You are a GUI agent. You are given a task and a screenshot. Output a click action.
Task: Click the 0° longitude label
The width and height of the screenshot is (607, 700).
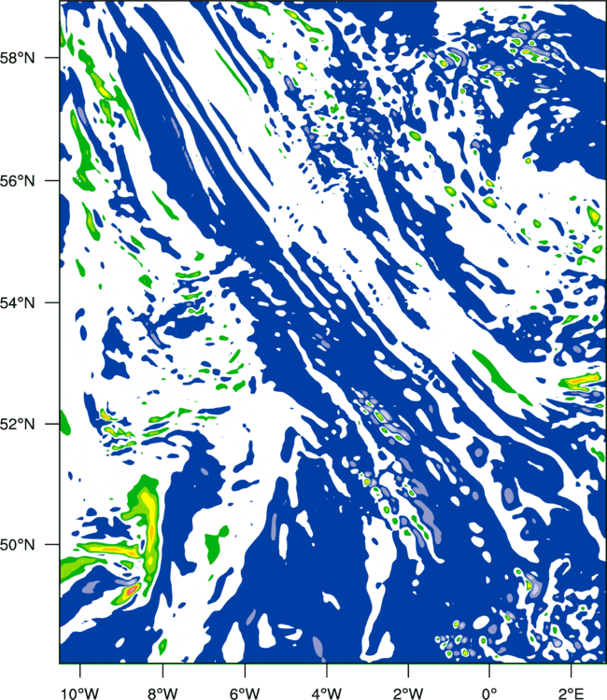coord(490,693)
